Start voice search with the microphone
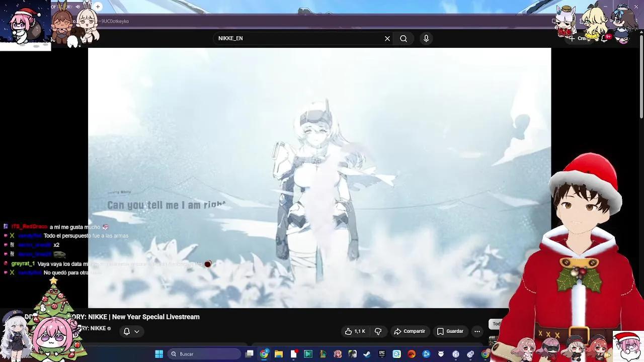 (426, 38)
